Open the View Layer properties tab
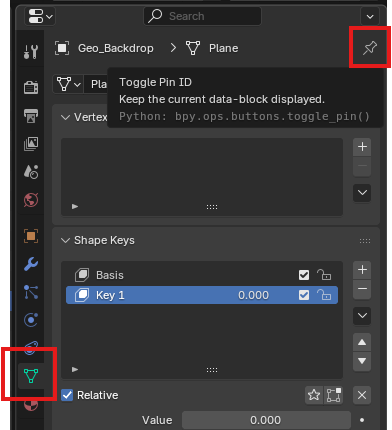392x430 pixels. pyautogui.click(x=31, y=144)
